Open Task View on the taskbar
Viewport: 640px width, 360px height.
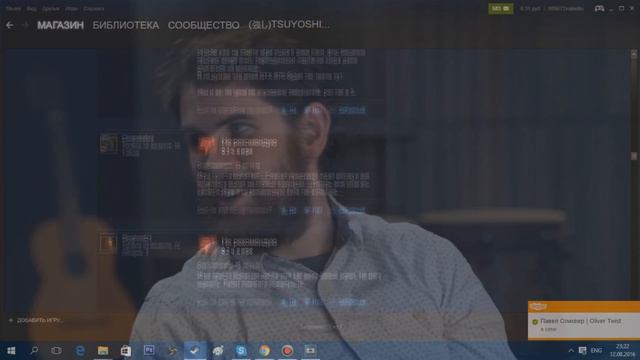[x=56, y=350]
